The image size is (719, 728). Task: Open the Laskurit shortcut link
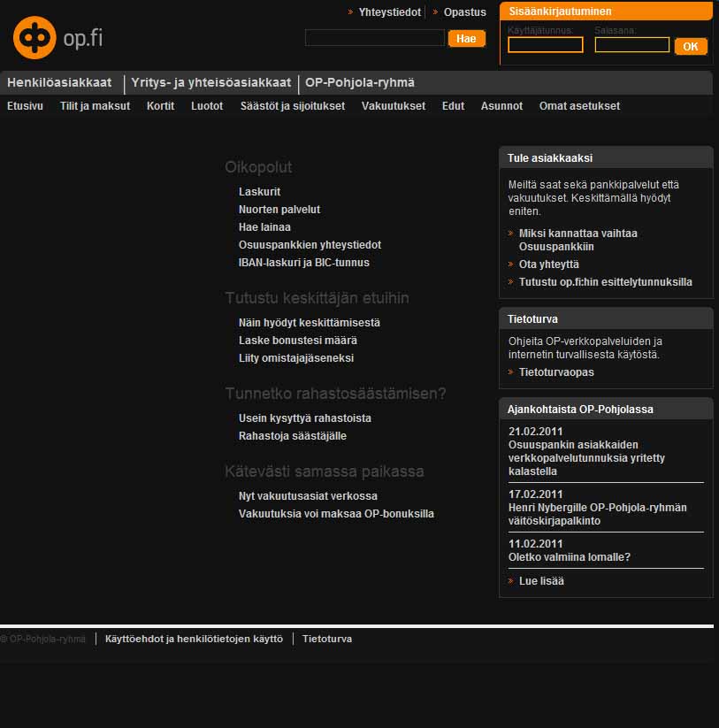(259, 192)
